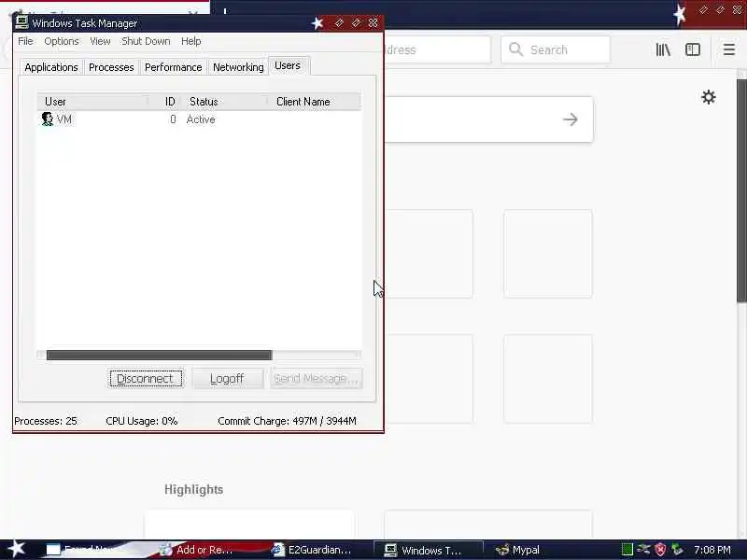Screen dimensions: 747x560
Task: Click the CPU Usage: 0% status entry
Action: click(142, 421)
